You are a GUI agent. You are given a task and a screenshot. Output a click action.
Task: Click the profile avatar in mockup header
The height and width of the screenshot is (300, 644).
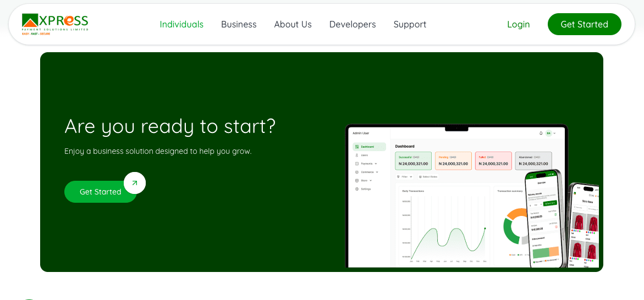[x=548, y=133]
